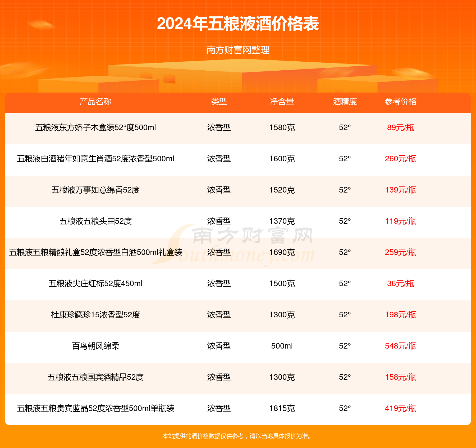Click the 158元/瓶 price
This screenshot has width=476, height=448.
401,377
